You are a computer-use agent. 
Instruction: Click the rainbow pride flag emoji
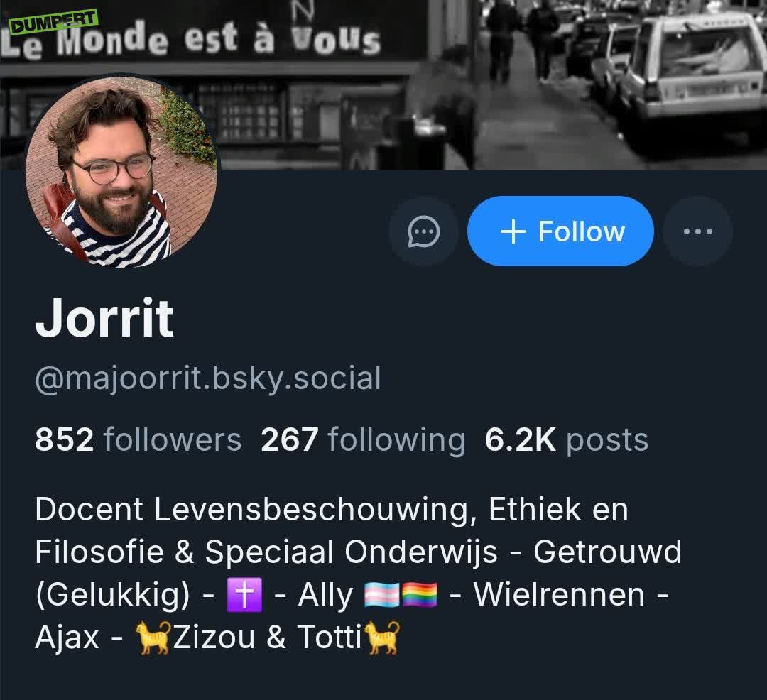tap(419, 596)
